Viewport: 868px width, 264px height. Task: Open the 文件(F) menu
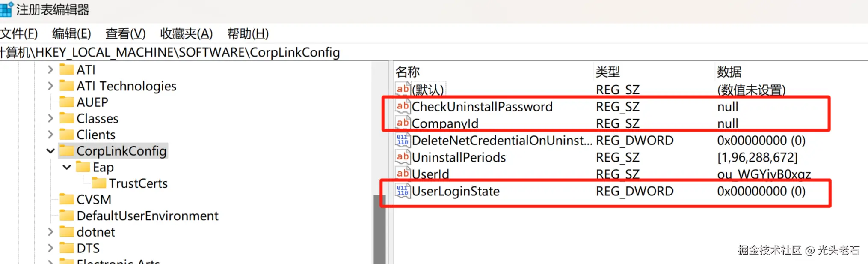[19, 33]
